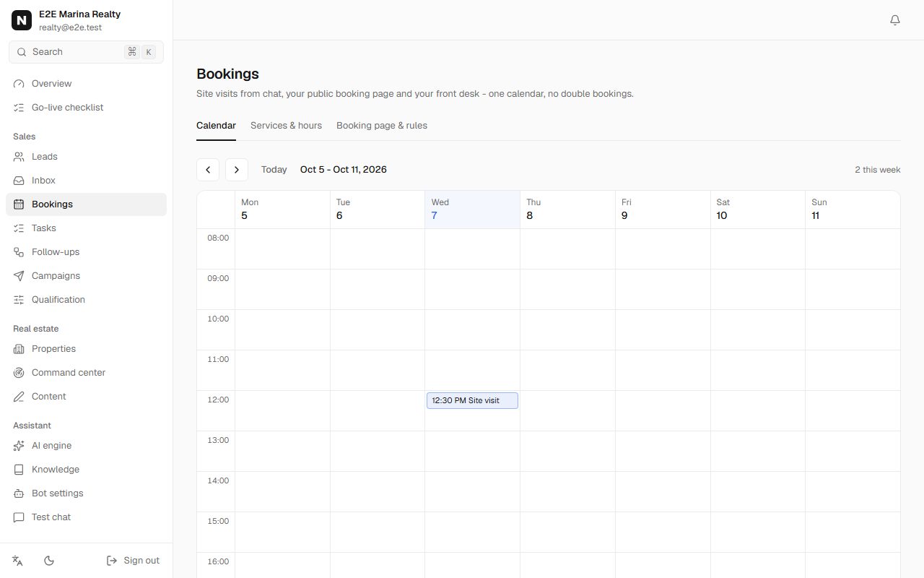The image size is (924, 578).
Task: Toggle dark mode moon icon
Action: [49, 561]
